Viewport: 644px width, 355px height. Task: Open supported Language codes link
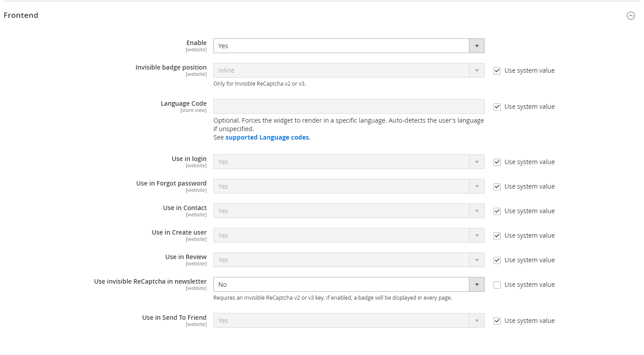267,137
